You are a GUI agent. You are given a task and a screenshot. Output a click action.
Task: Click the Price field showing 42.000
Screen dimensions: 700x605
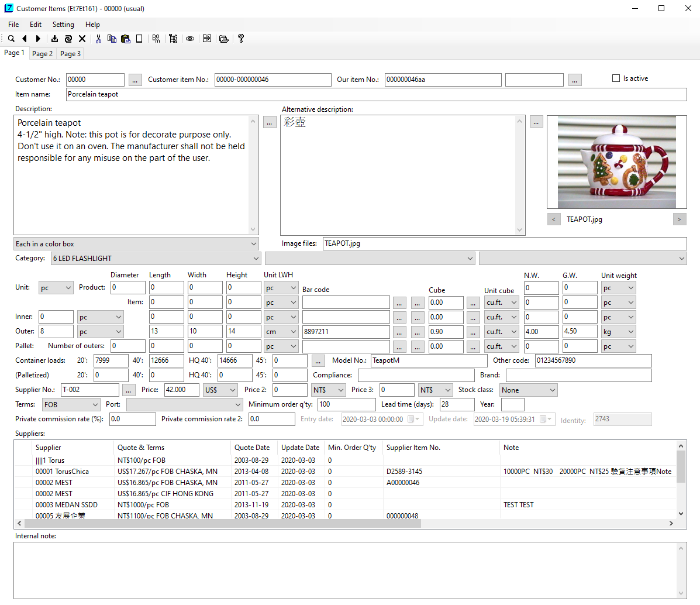click(x=182, y=390)
